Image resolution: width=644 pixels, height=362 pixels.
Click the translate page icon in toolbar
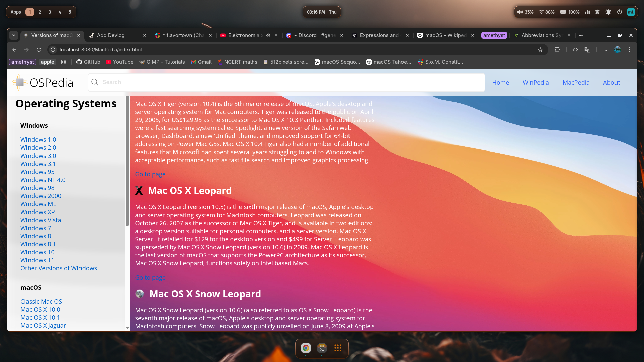[587, 50]
